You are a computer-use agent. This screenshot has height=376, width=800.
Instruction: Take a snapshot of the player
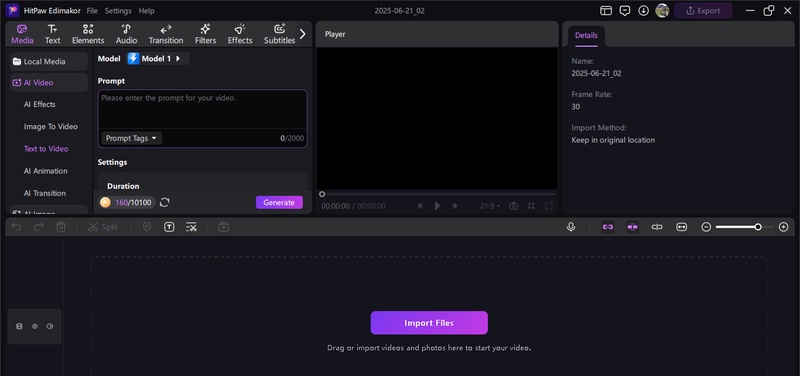(514, 206)
